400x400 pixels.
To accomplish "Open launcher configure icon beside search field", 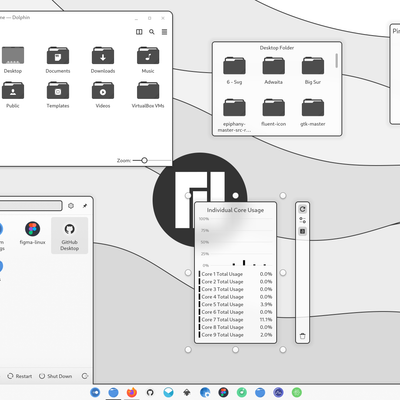I will click(71, 206).
